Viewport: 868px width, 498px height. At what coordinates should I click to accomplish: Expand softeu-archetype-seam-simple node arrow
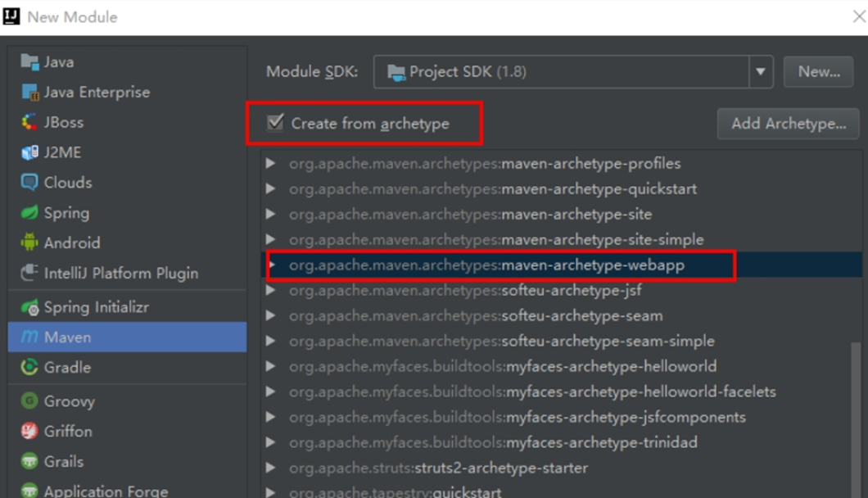click(x=271, y=342)
